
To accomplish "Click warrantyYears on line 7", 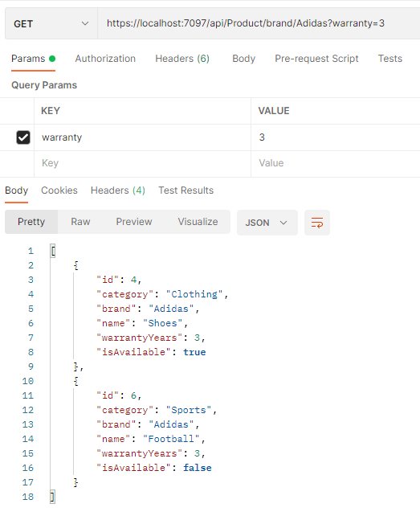I will coord(140,338).
